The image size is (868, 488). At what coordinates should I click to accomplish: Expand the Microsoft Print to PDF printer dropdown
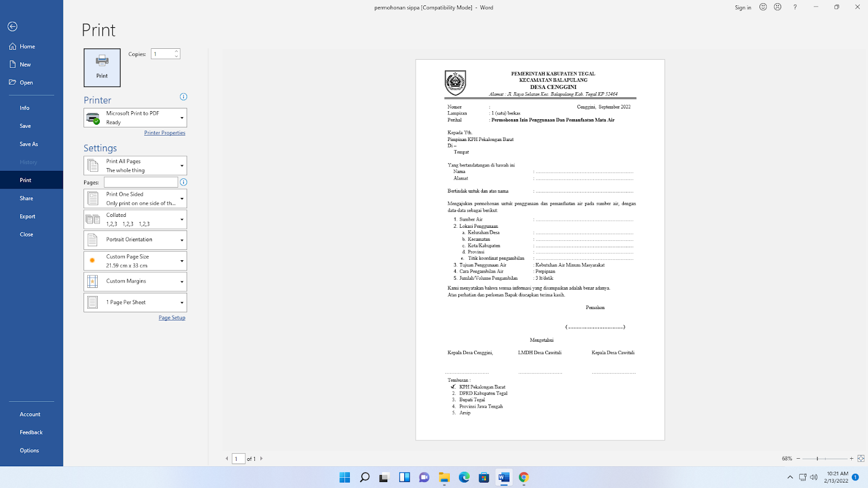[135, 118]
